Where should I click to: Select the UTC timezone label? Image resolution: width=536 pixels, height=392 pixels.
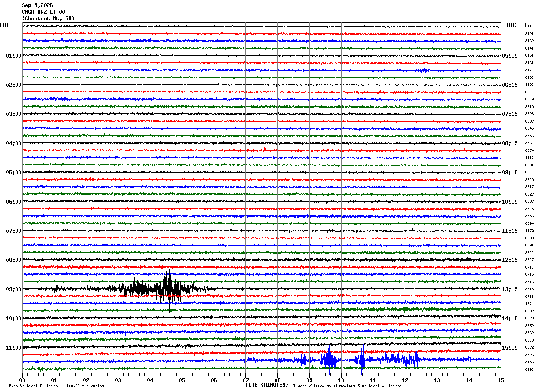pos(512,25)
